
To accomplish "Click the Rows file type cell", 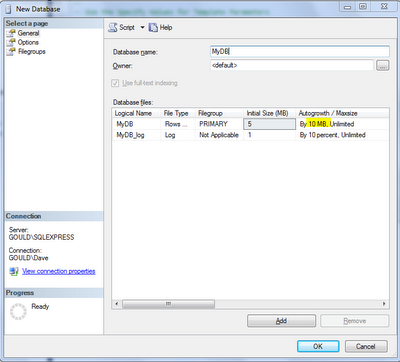I will 178,124.
